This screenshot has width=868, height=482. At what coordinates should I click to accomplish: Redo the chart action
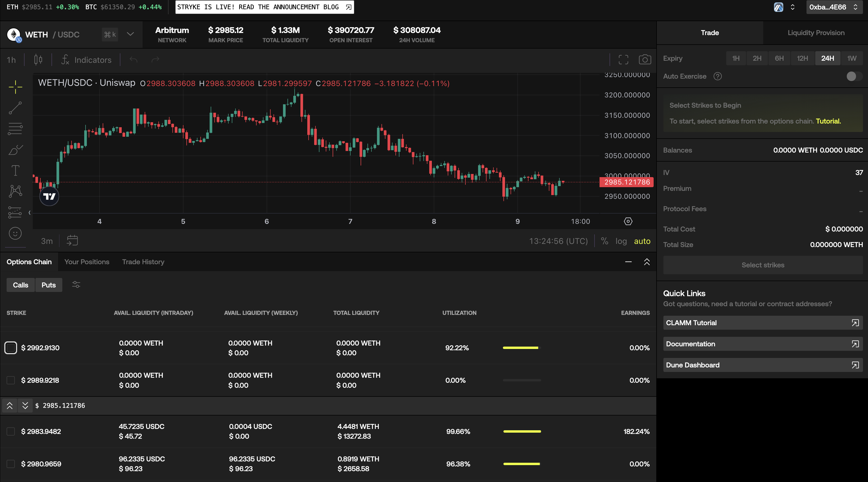coord(155,60)
